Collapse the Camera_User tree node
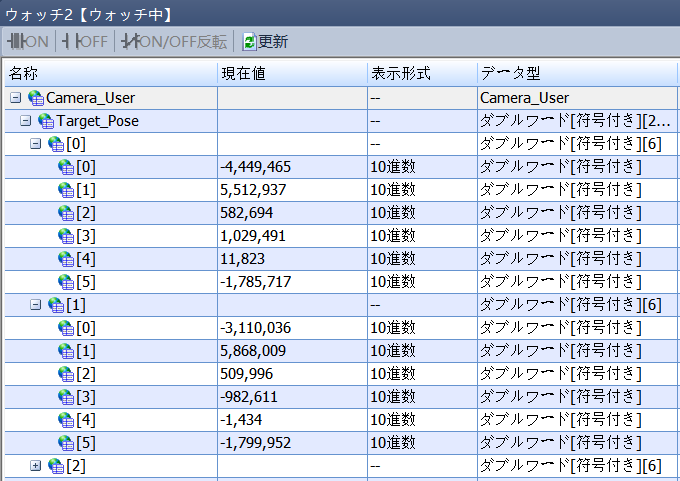 (15, 98)
